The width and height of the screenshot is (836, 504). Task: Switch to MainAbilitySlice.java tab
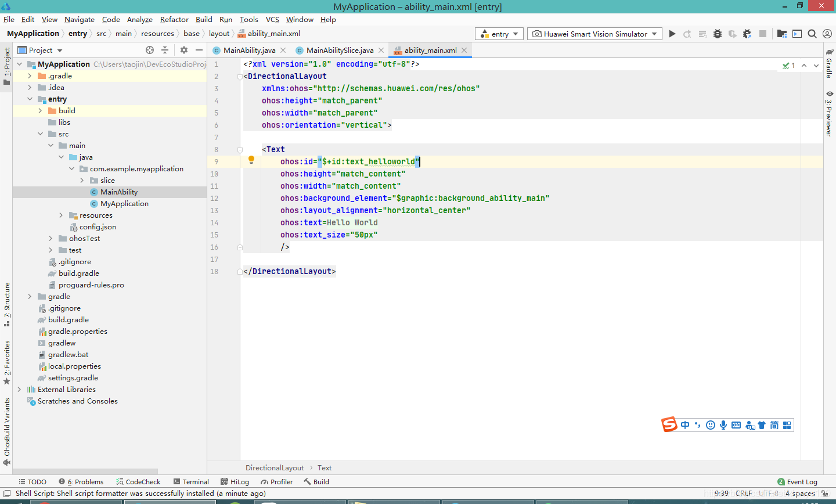[x=340, y=50]
